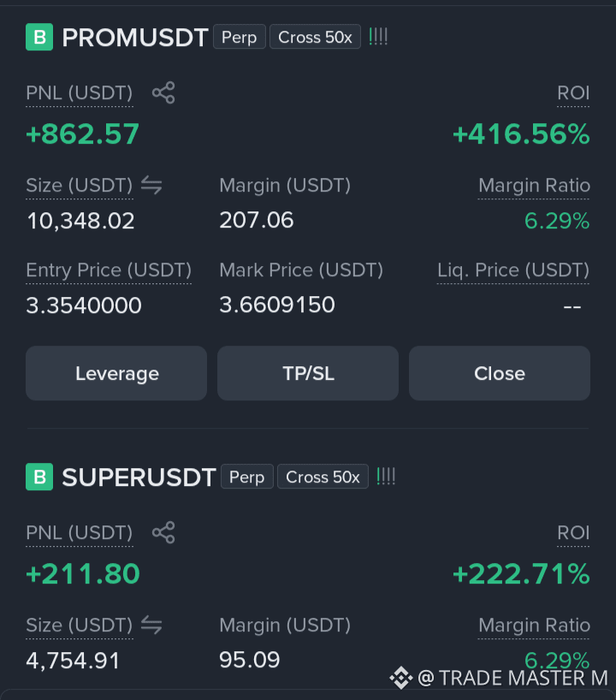The height and width of the screenshot is (700, 616).
Task: Tap the green B badge beside SUPERUSDT
Action: tap(39, 477)
